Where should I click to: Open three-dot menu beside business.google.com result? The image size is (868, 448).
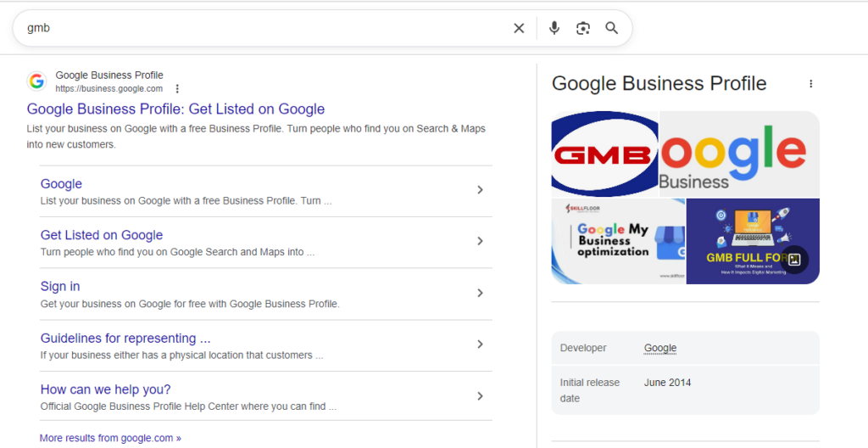[x=177, y=89]
